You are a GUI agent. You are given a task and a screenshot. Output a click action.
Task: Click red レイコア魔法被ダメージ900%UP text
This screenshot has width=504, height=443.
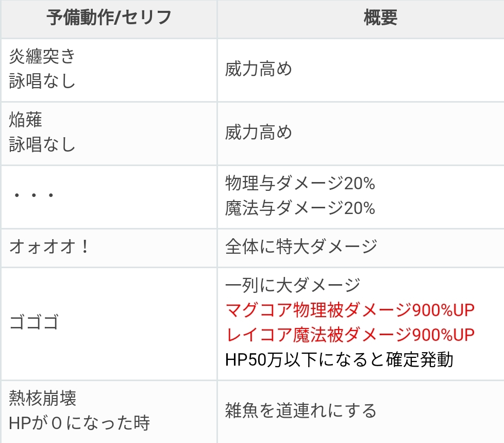350,335
